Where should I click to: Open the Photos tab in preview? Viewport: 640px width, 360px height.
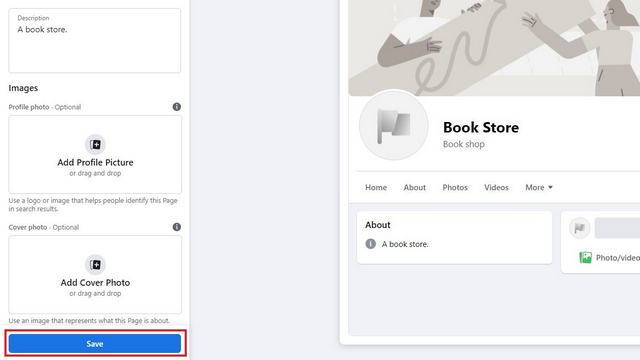coord(455,187)
